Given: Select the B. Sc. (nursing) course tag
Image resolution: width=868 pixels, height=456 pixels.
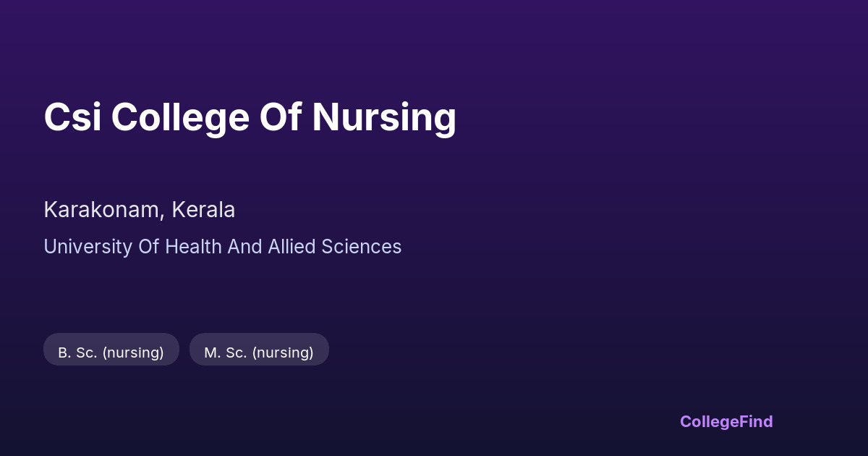Looking at the screenshot, I should [111, 352].
